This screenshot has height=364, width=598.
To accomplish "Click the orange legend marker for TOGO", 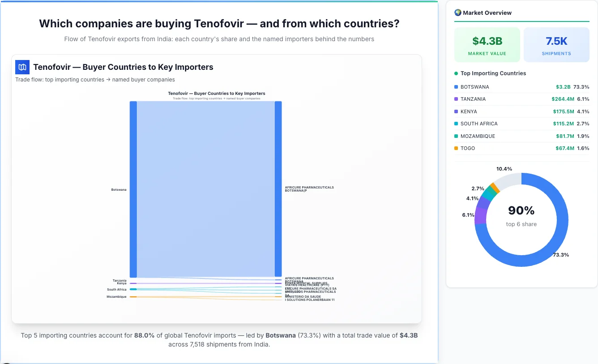I will click(457, 148).
